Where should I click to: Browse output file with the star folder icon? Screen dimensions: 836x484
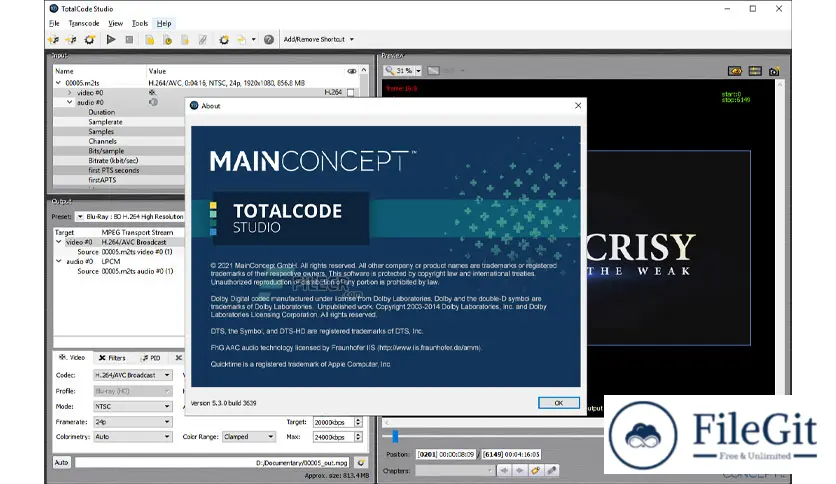pyautogui.click(x=361, y=463)
